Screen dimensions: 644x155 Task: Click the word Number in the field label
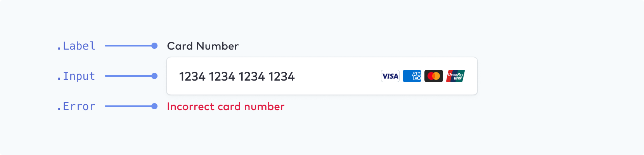click(x=217, y=46)
